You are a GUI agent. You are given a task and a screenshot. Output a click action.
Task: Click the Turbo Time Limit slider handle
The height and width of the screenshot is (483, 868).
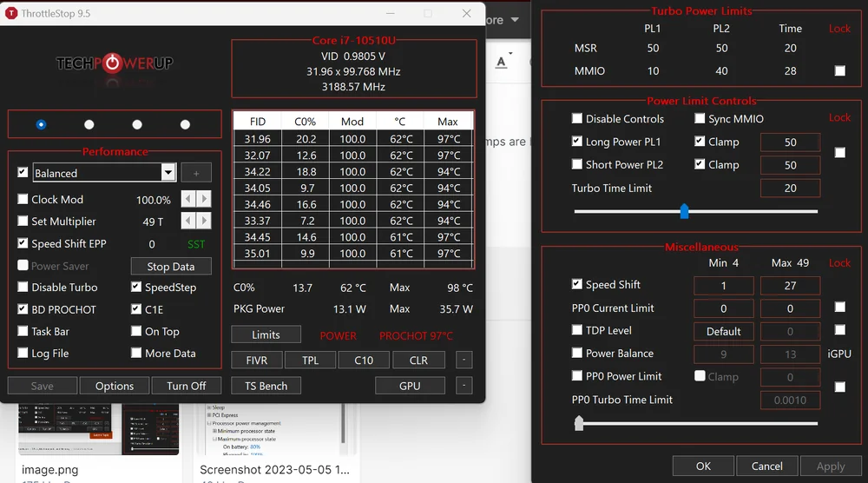coord(685,211)
